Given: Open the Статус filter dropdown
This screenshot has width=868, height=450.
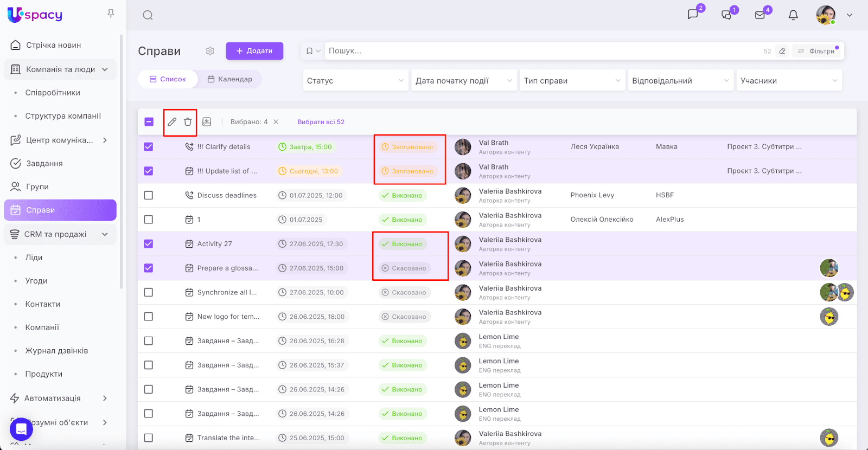Looking at the screenshot, I should pos(355,81).
